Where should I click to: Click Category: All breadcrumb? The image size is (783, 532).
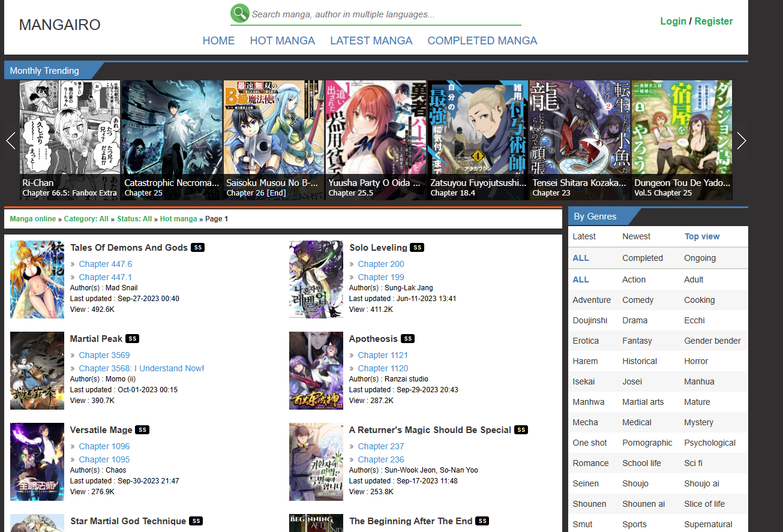[86, 219]
